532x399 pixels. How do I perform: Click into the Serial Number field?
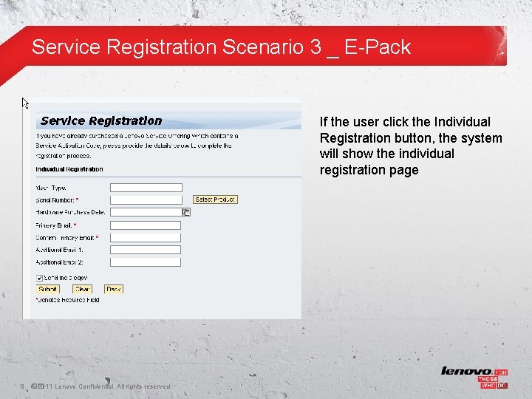(x=146, y=199)
